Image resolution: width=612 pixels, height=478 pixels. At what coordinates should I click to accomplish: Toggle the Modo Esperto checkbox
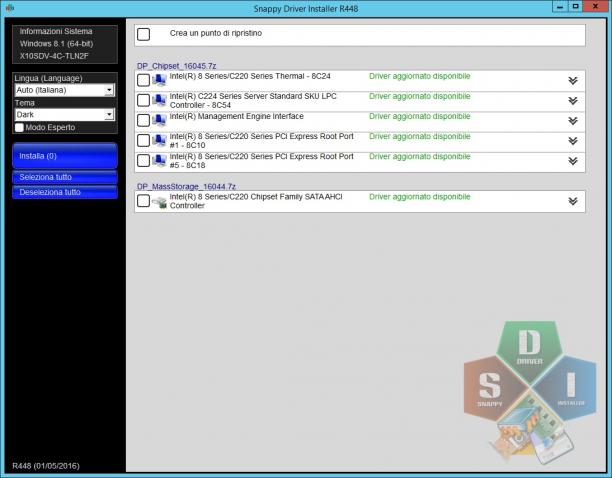19,128
